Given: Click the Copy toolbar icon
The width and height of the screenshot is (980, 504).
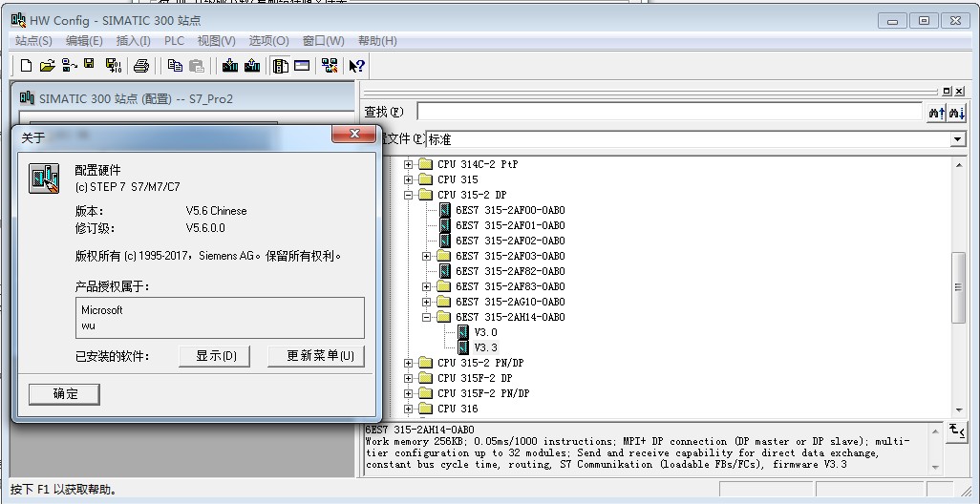Looking at the screenshot, I should [x=175, y=66].
